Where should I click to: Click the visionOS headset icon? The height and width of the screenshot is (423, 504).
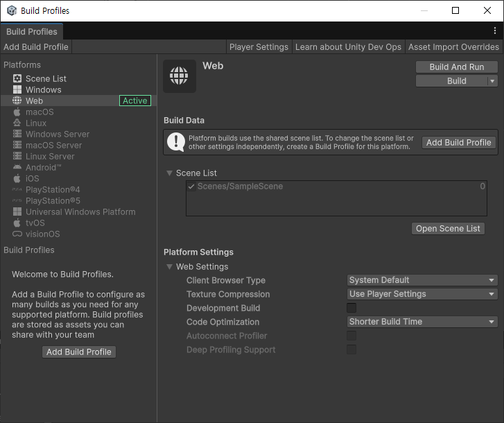pos(17,234)
